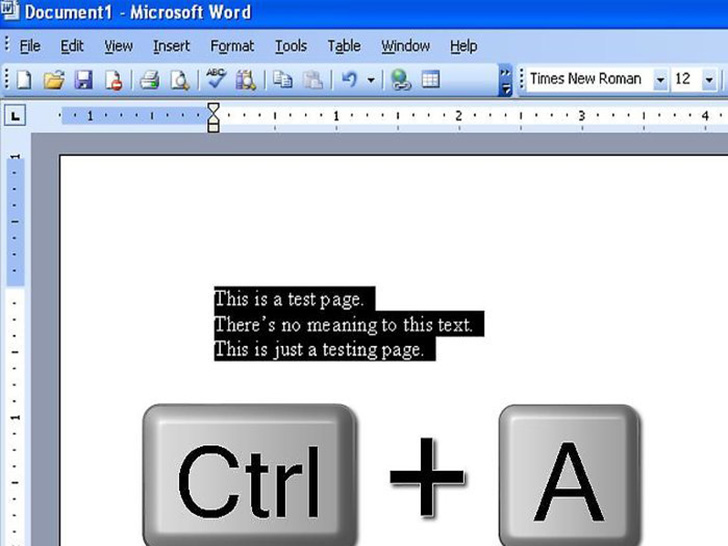Click the text "This is a test page."
Image resolution: width=728 pixels, height=546 pixels.
(288, 299)
